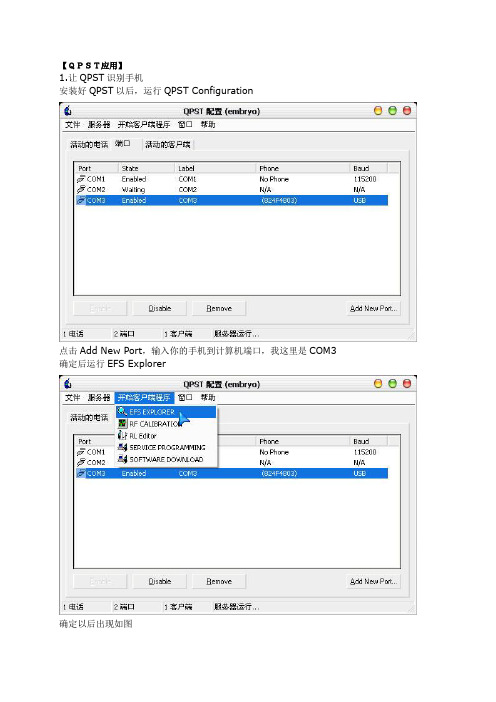Click greyed Enable button in upper window
Viewport: 496px width, 702px height.
(x=100, y=308)
